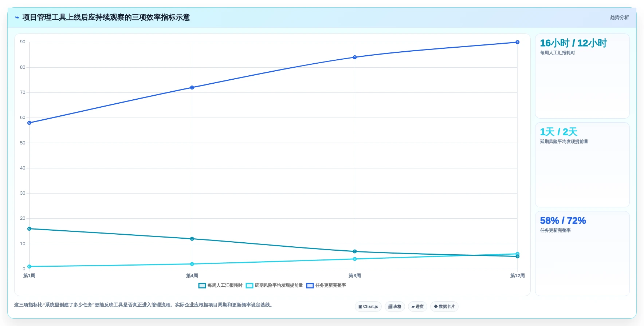Click 延期风险平均发现提前量 legend color box

click(250, 286)
